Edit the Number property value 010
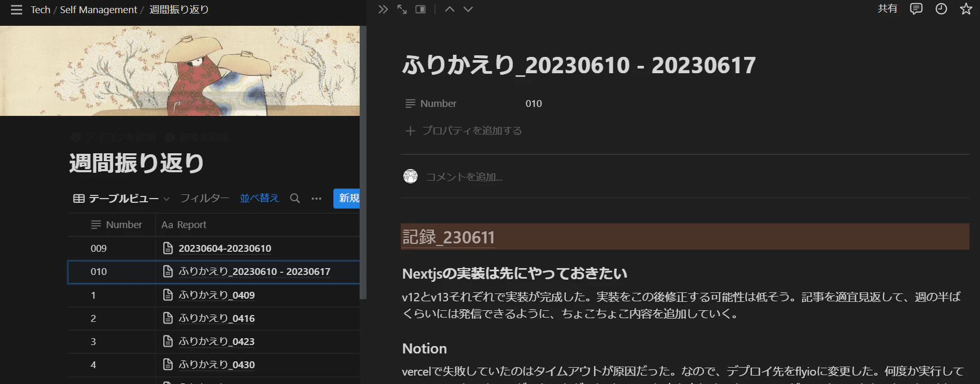This screenshot has width=980, height=384. coord(533,104)
